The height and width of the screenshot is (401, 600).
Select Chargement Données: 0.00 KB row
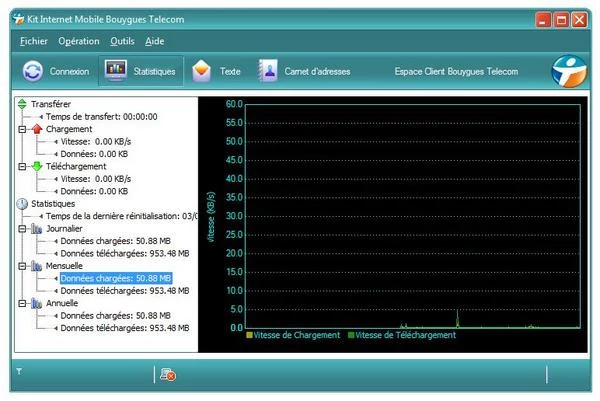click(94, 154)
